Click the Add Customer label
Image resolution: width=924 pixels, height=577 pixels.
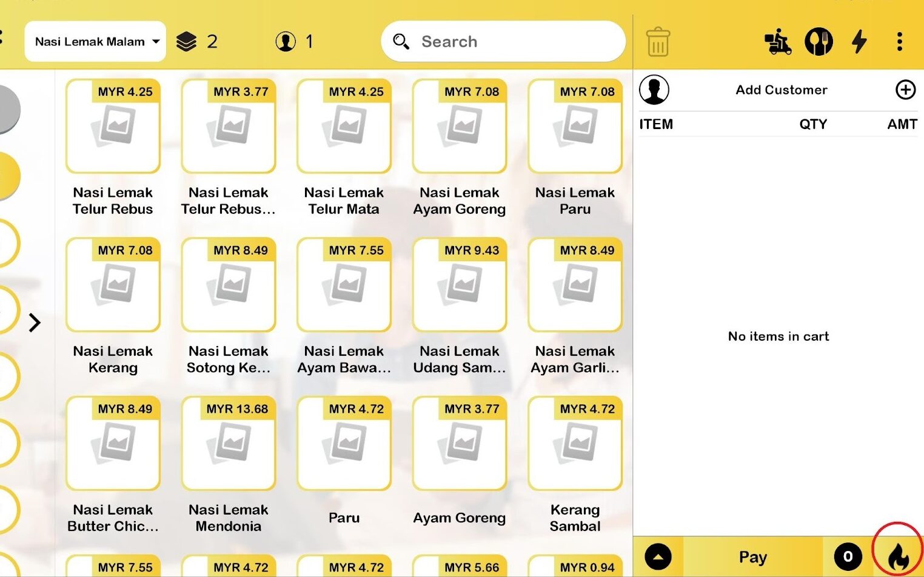(x=781, y=90)
